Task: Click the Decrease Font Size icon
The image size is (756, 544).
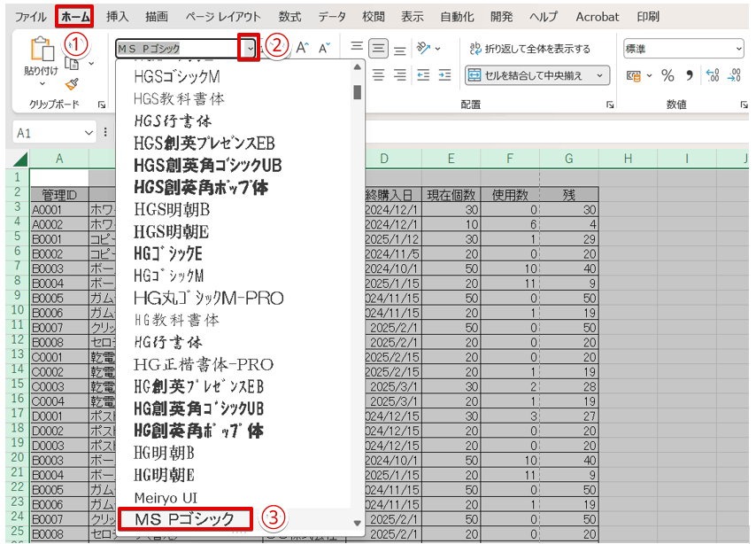Action: pyautogui.click(x=324, y=46)
